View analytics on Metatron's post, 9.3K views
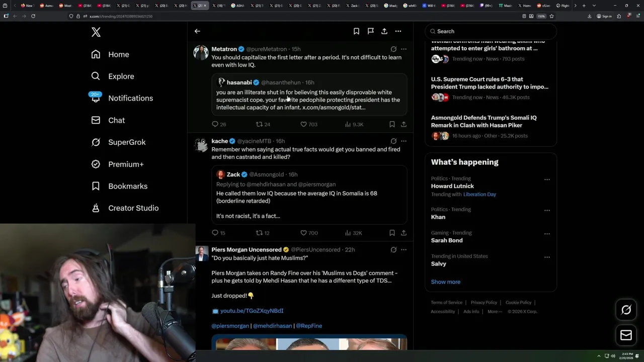Screen dimensions: 644x362 point(354,124)
